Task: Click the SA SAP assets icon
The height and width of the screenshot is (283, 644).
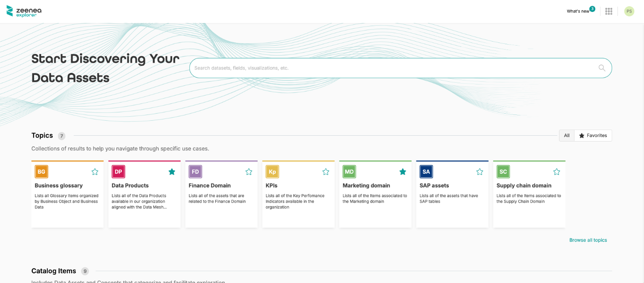Action: 426,172
